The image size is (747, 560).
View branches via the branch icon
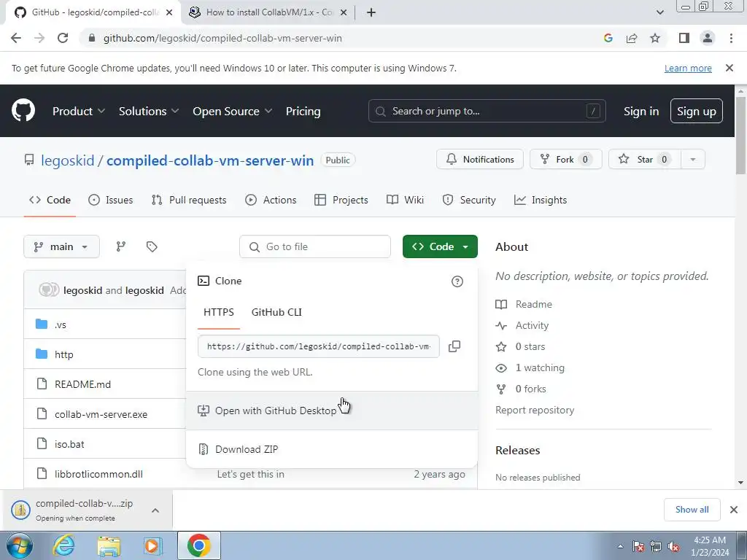121,246
